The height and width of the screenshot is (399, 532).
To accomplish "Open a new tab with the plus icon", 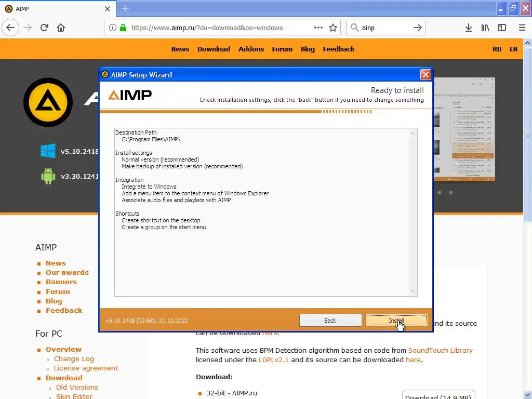I will [x=125, y=8].
